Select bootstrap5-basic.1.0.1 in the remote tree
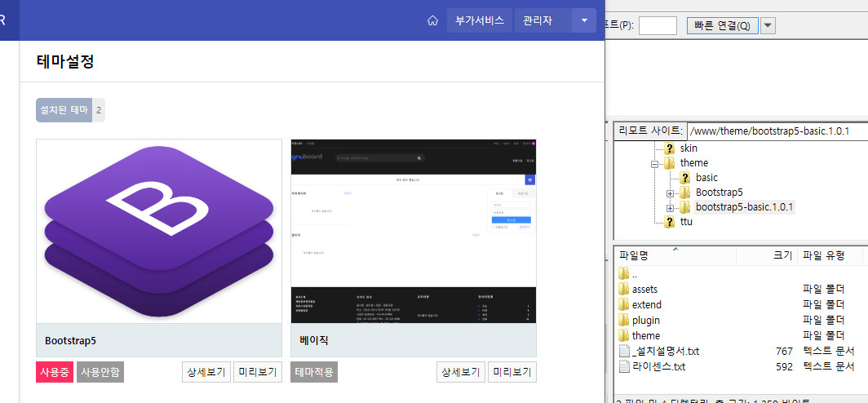The width and height of the screenshot is (868, 403). [x=745, y=207]
